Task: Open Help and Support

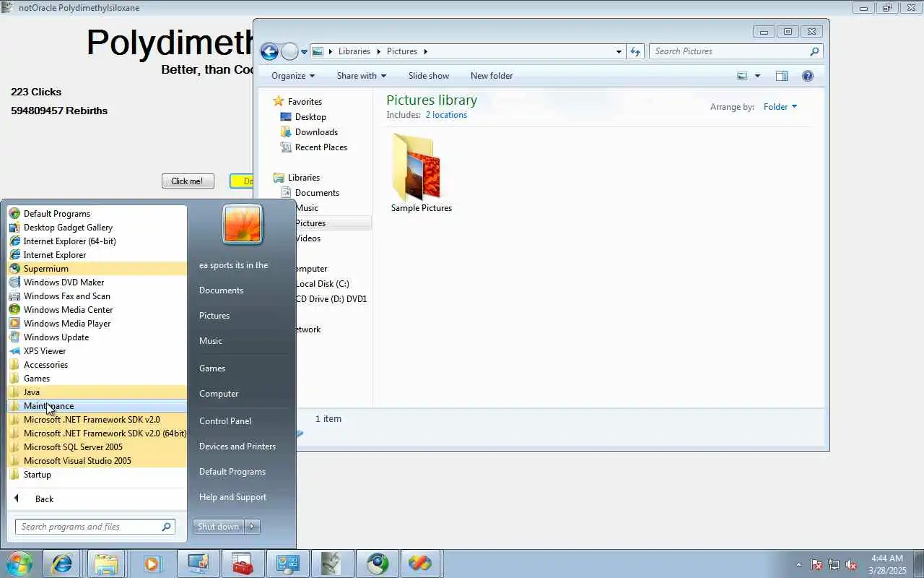Action: click(232, 497)
